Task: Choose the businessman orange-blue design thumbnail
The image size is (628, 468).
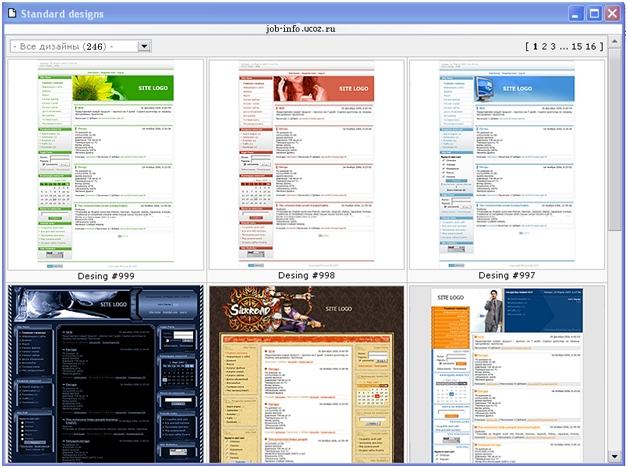Action: [x=507, y=374]
